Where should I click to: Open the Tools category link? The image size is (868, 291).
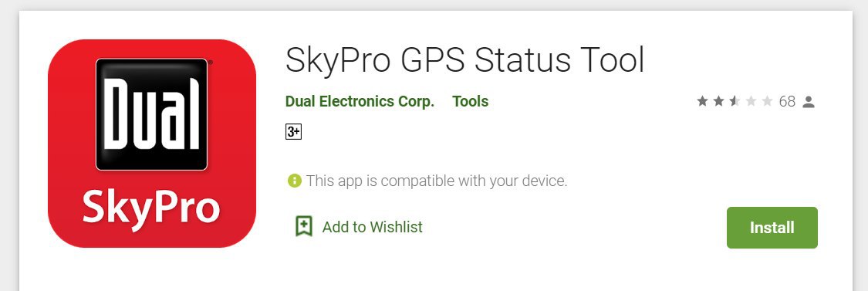point(471,102)
